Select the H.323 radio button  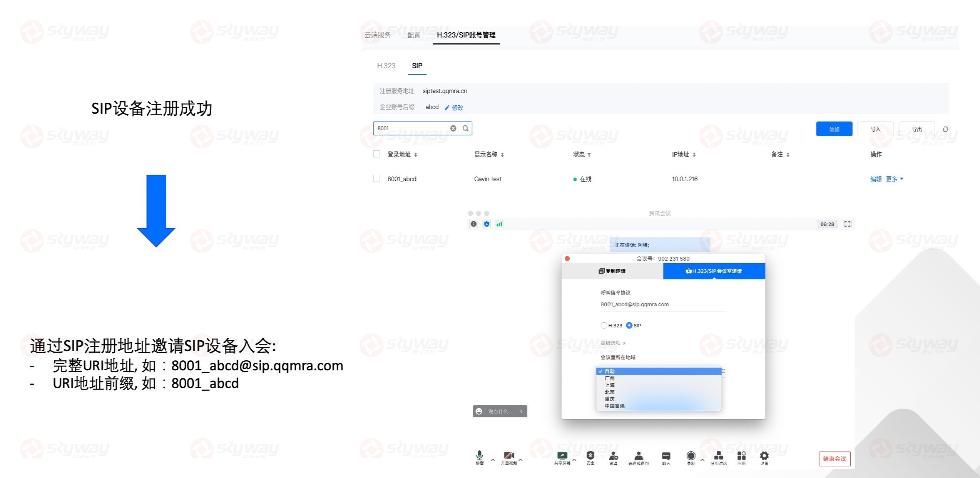[x=604, y=325]
